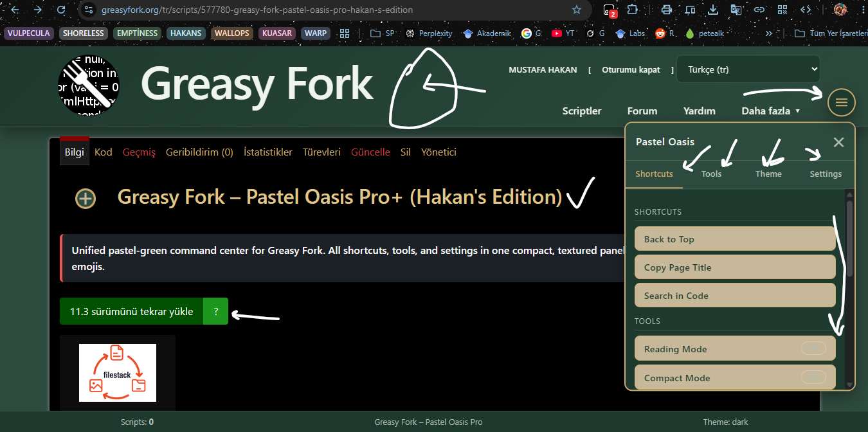Toggle Reading Mode switch
The height and width of the screenshot is (432, 868).
click(x=813, y=348)
